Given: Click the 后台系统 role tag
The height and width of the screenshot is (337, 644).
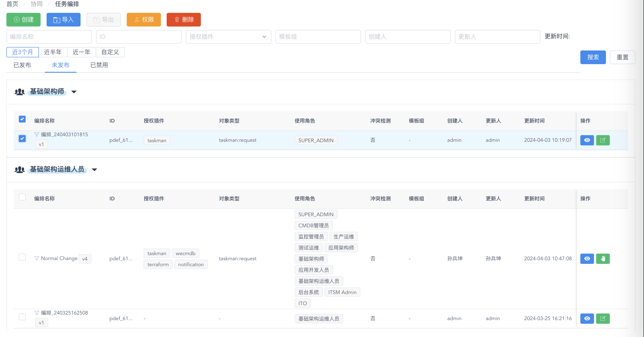Looking at the screenshot, I should click(x=309, y=292).
